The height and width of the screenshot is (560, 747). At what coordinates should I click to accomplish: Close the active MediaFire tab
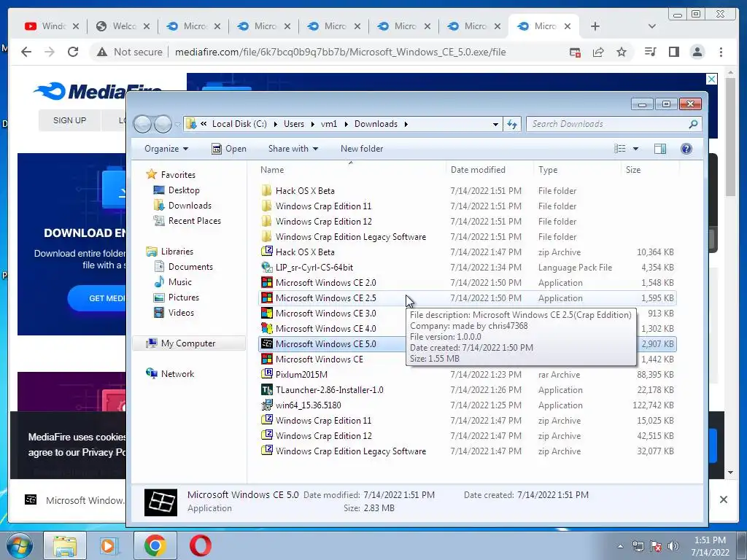(568, 26)
